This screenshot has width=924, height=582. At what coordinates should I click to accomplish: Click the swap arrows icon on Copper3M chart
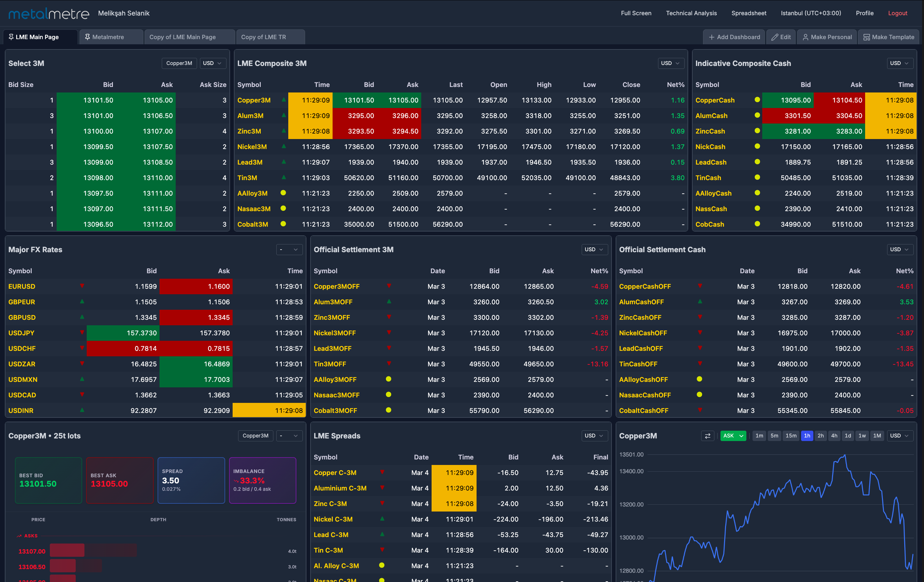click(x=707, y=436)
